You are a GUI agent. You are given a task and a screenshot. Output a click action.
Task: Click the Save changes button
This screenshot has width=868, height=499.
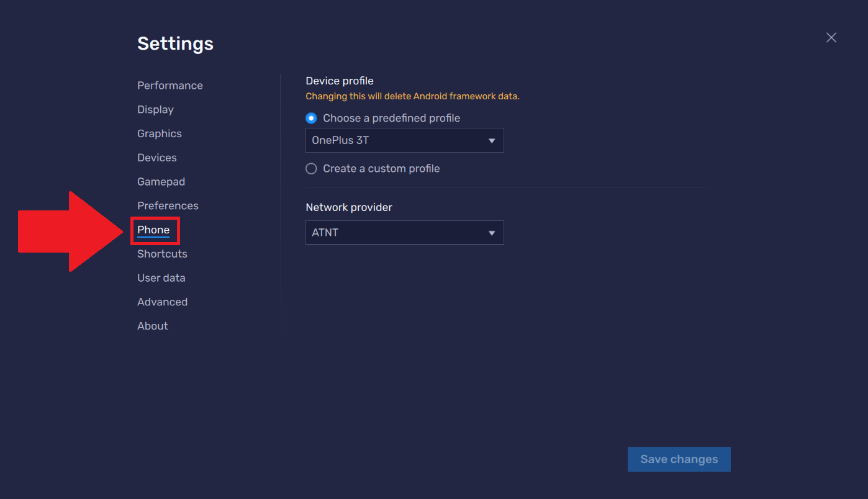(x=679, y=459)
